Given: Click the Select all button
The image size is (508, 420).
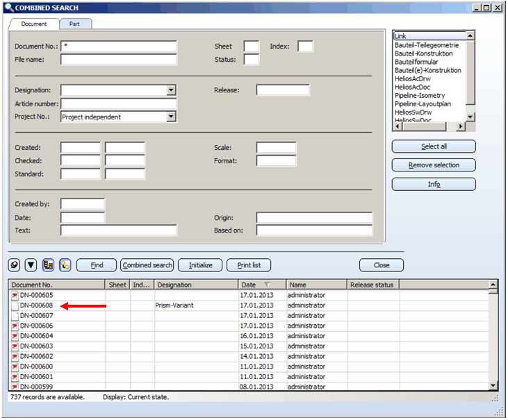Looking at the screenshot, I should click(434, 146).
